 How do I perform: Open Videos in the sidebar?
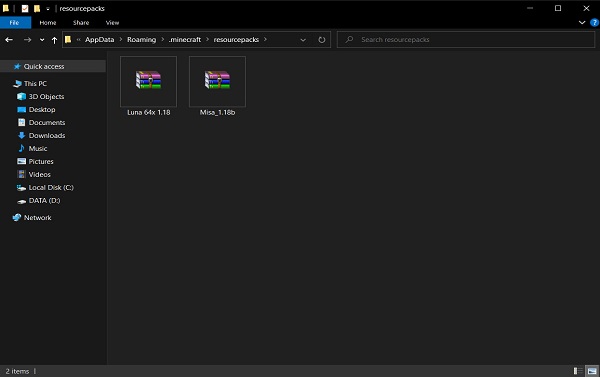click(x=39, y=175)
